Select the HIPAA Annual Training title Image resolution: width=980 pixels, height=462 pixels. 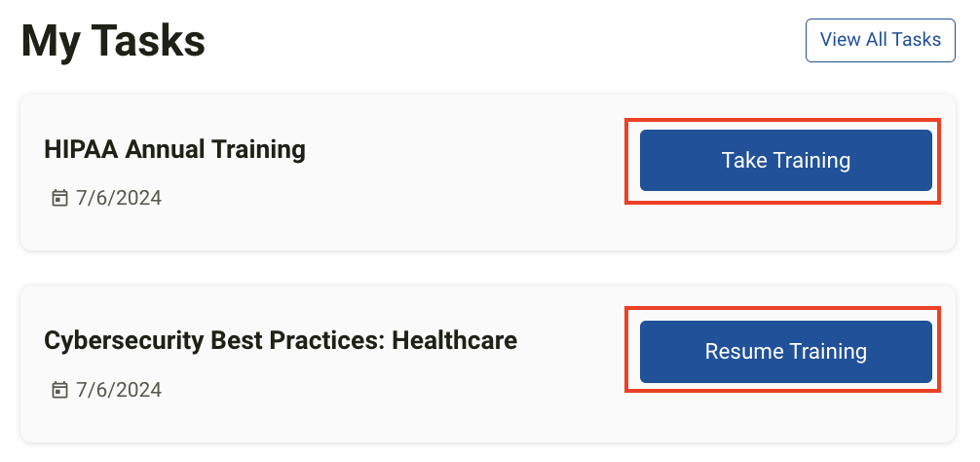174,150
